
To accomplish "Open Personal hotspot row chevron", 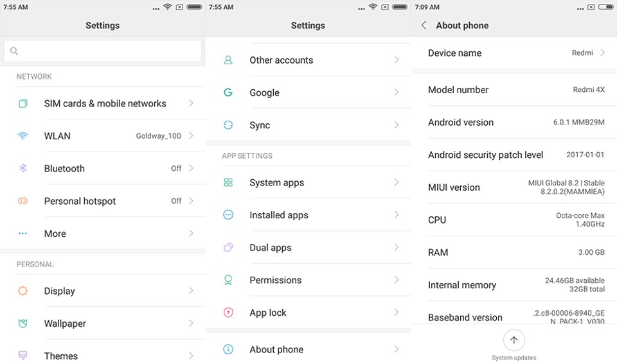I will pos(191,201).
